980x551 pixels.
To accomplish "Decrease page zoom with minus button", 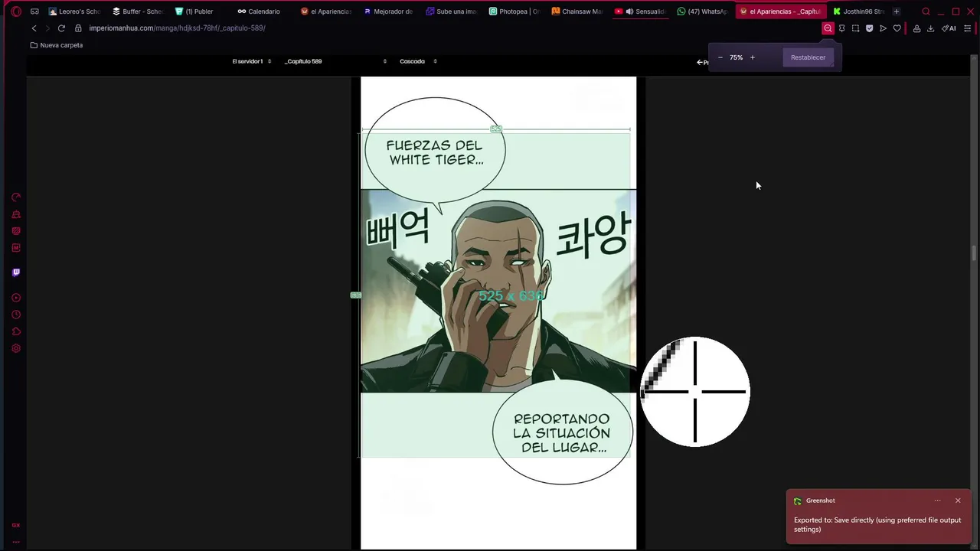I will click(720, 57).
